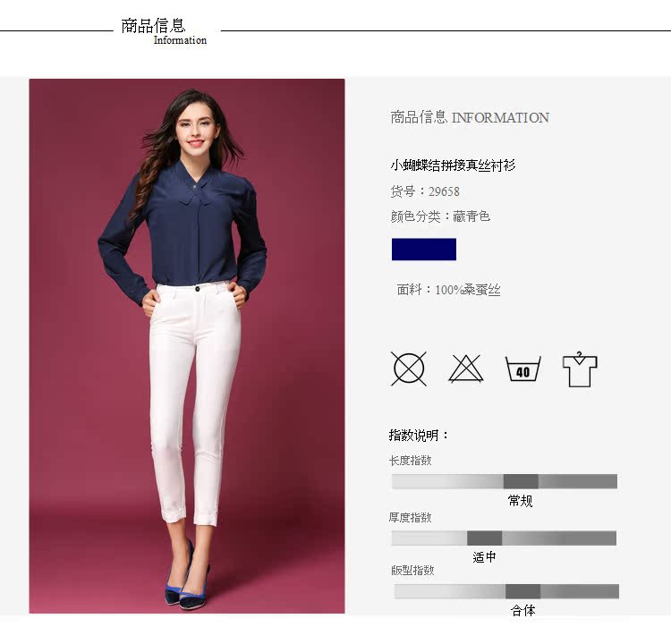This screenshot has width=671, height=644.
Task: Click the 指数说明 heading
Action: click(419, 436)
